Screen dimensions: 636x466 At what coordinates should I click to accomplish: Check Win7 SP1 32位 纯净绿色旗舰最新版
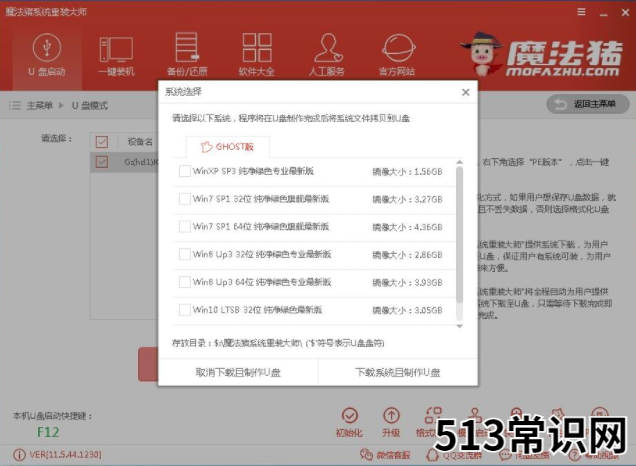[x=185, y=199]
